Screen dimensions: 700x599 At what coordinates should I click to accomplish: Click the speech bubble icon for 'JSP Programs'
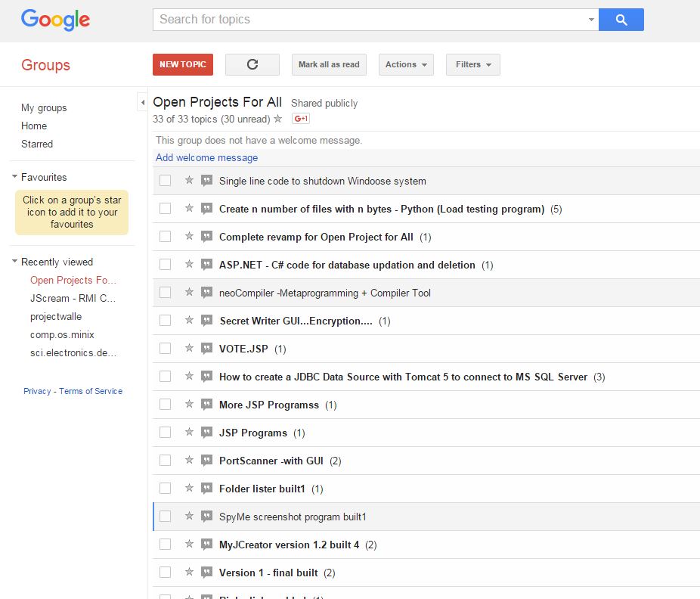(206, 433)
